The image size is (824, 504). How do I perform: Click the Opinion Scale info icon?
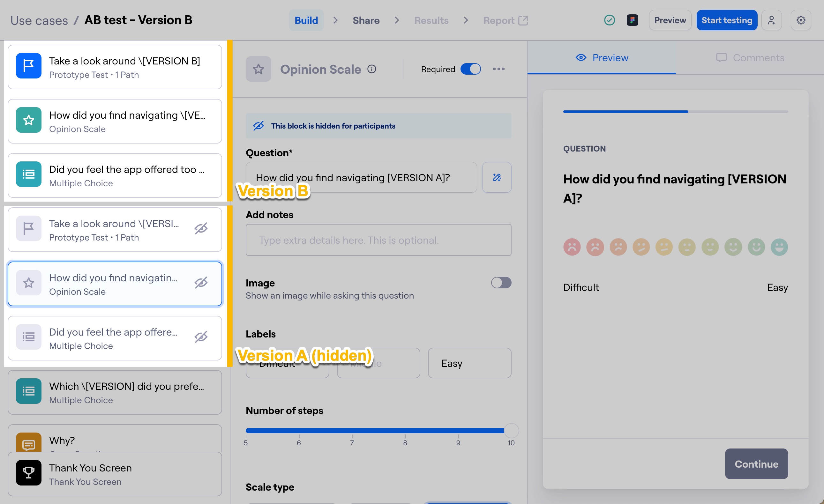point(371,69)
